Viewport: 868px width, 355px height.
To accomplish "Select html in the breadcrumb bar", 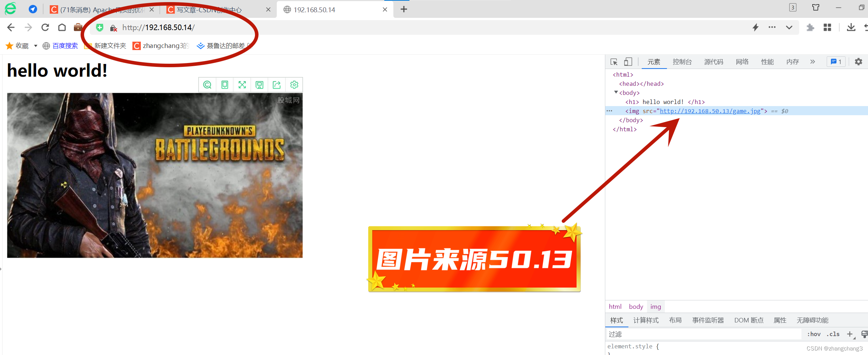I will point(615,307).
